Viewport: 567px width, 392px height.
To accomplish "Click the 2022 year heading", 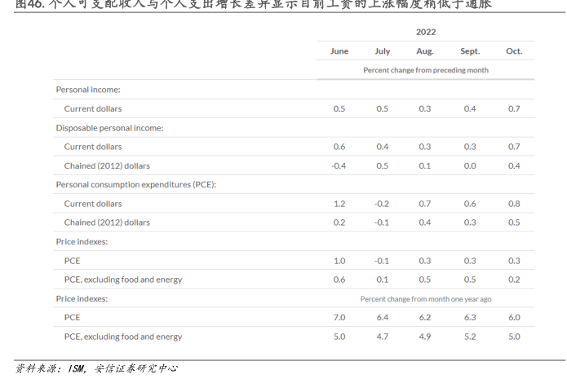I will coord(426,32).
